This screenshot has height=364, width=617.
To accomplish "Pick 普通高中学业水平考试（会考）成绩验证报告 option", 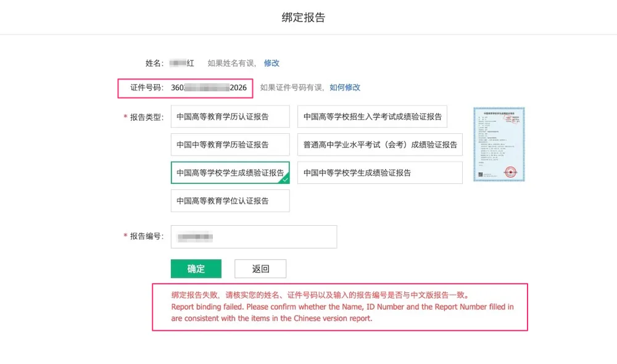I will click(379, 144).
